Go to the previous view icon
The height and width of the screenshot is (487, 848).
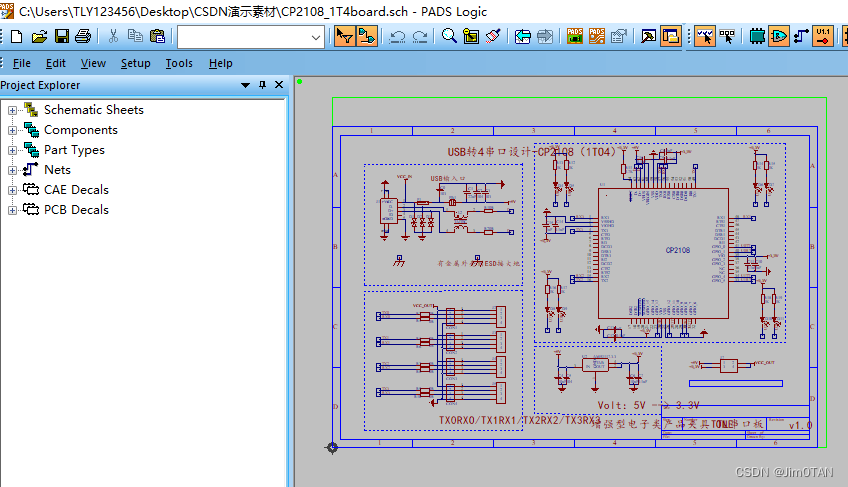click(522, 36)
